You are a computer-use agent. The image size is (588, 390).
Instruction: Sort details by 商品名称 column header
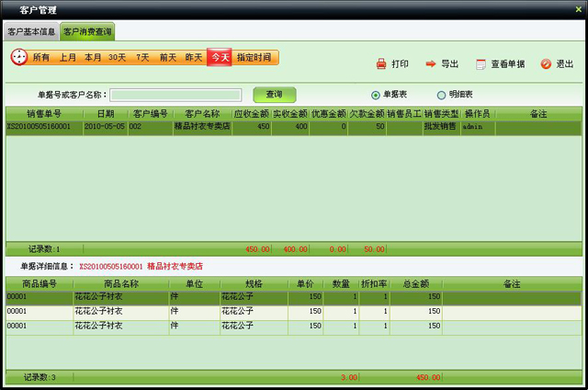tap(120, 284)
